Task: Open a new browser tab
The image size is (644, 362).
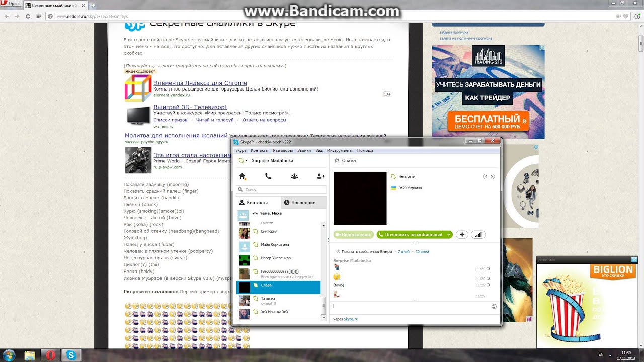Action: pyautogui.click(x=93, y=5)
